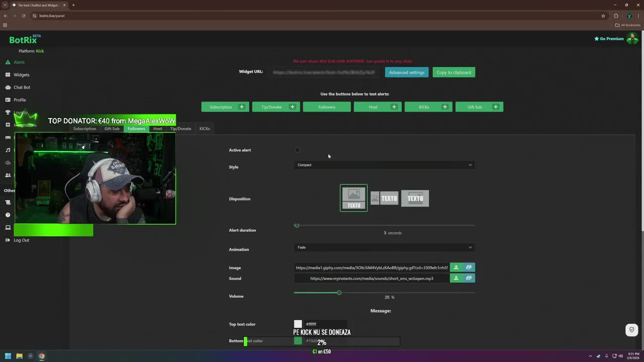The width and height of the screenshot is (644, 362).
Task: Bookmark this page with star icon
Action: [x=603, y=16]
